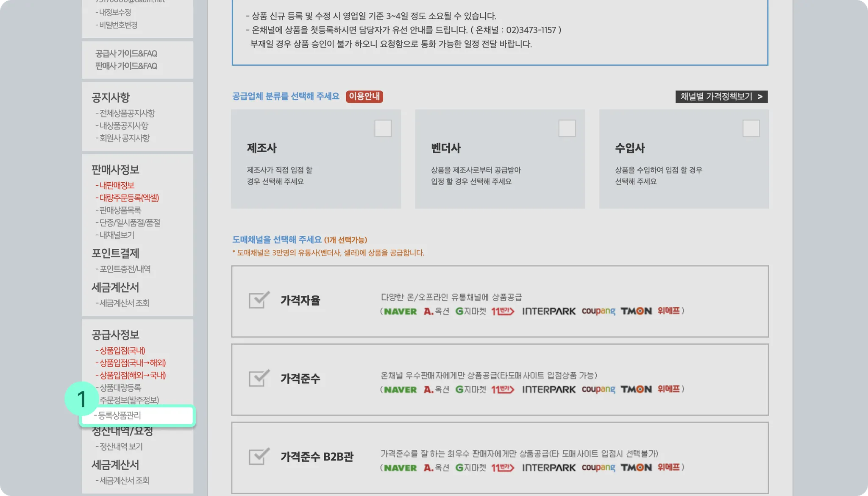Select the 가격자율 channel checkmark
Image resolution: width=868 pixels, height=496 pixels.
click(x=259, y=300)
